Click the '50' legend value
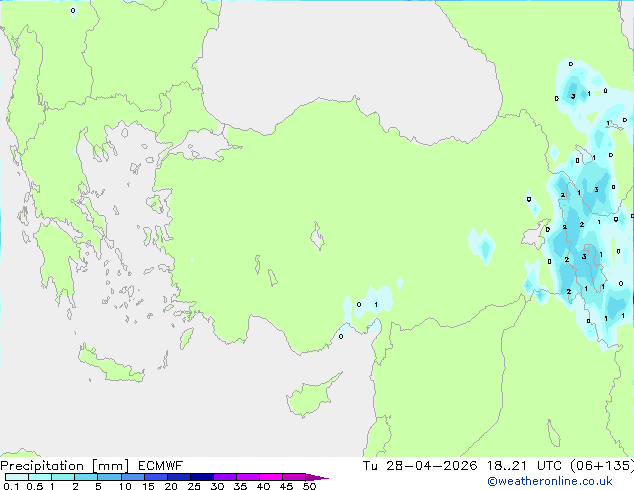This screenshot has width=634, height=490. (x=309, y=486)
